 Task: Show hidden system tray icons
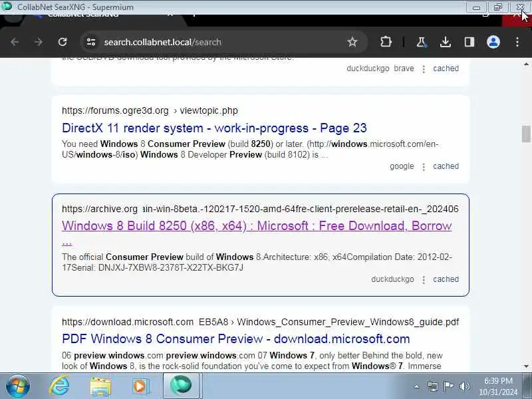[417, 386]
